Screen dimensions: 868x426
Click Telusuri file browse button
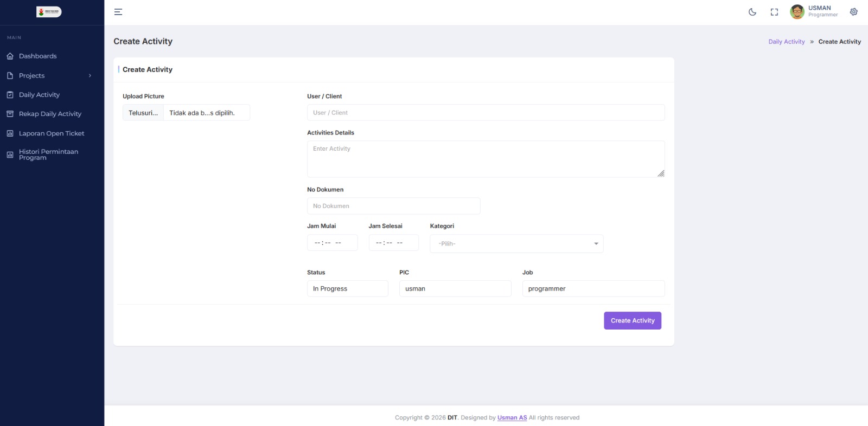(x=143, y=113)
